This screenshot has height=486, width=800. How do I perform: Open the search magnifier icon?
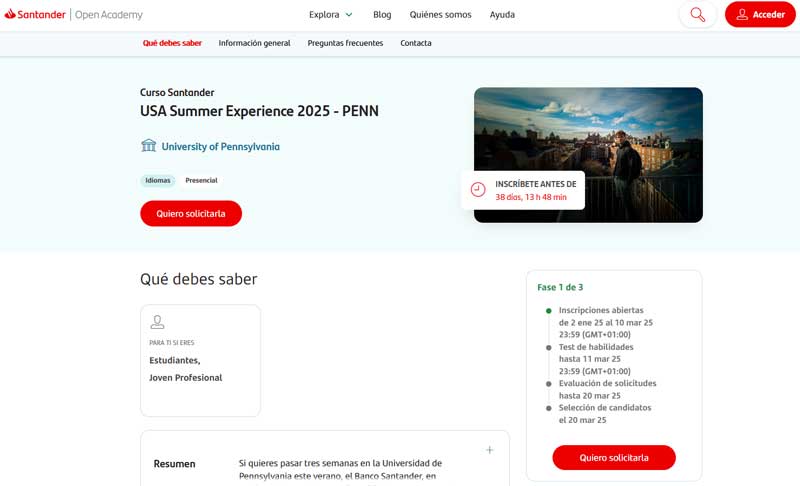pos(697,15)
